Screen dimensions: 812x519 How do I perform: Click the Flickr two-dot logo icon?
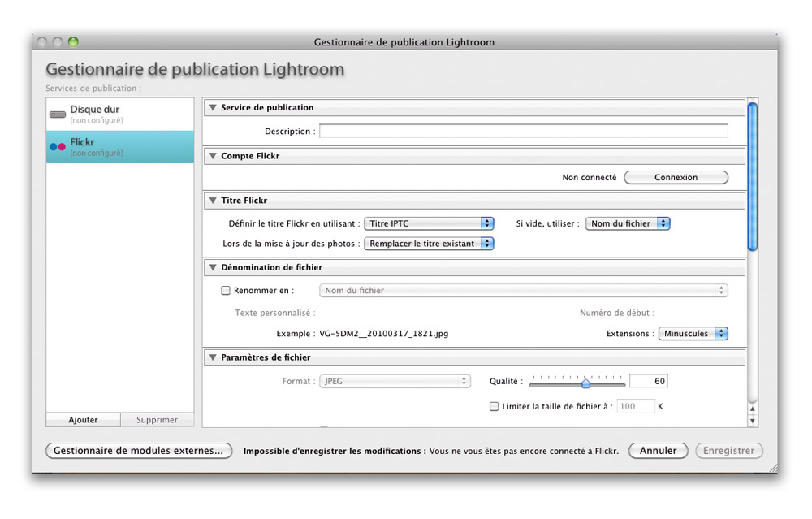tap(58, 146)
